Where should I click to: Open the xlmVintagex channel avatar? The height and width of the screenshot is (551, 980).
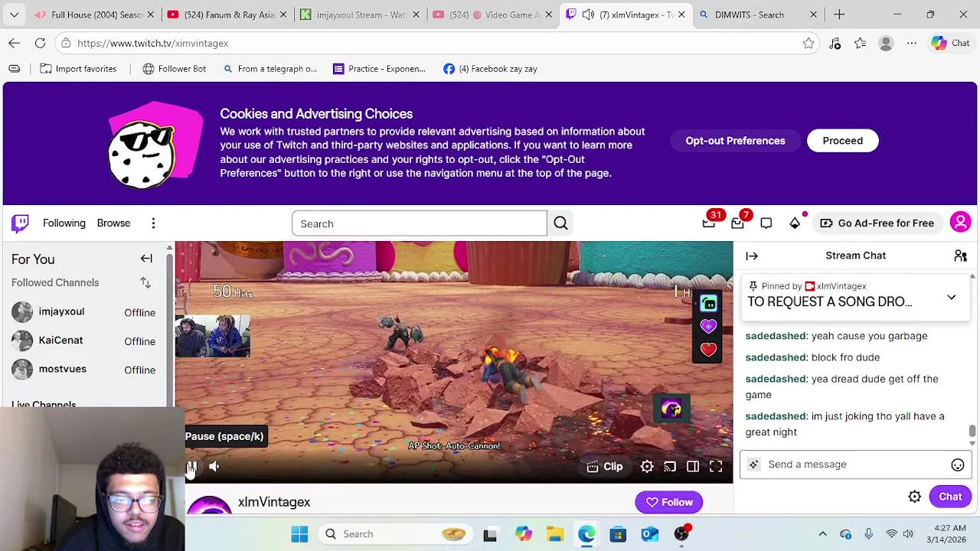[209, 505]
